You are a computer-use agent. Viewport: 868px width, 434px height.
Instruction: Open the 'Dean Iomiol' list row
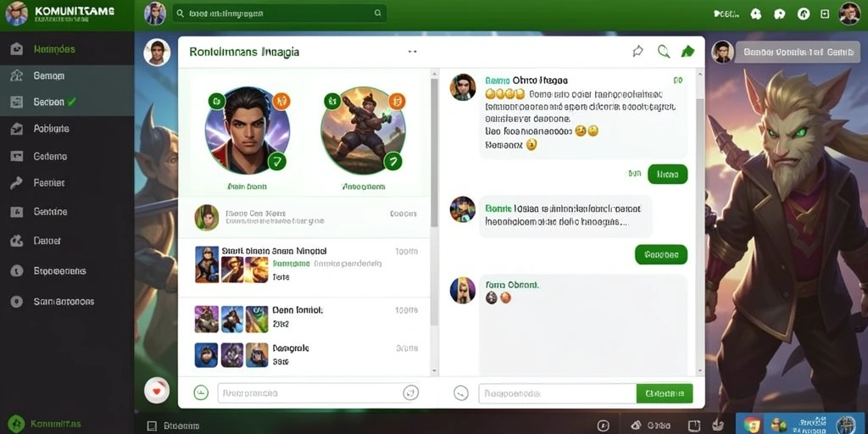pyautogui.click(x=304, y=319)
